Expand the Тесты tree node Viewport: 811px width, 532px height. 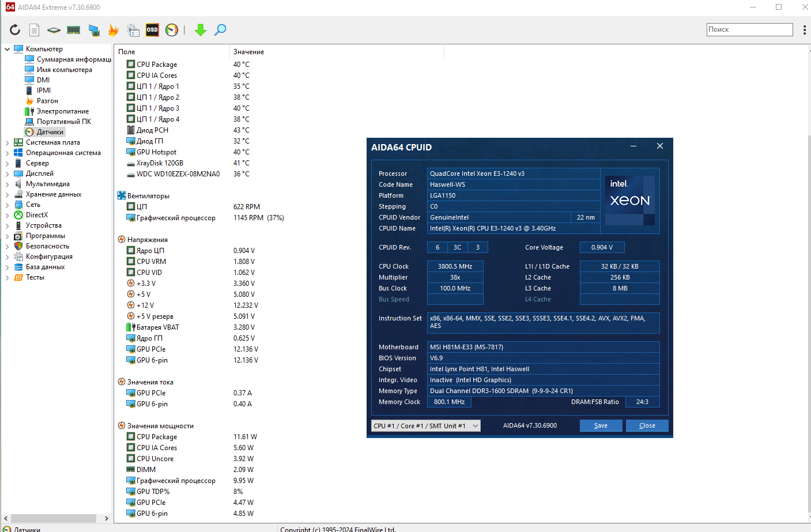pyautogui.click(x=7, y=277)
